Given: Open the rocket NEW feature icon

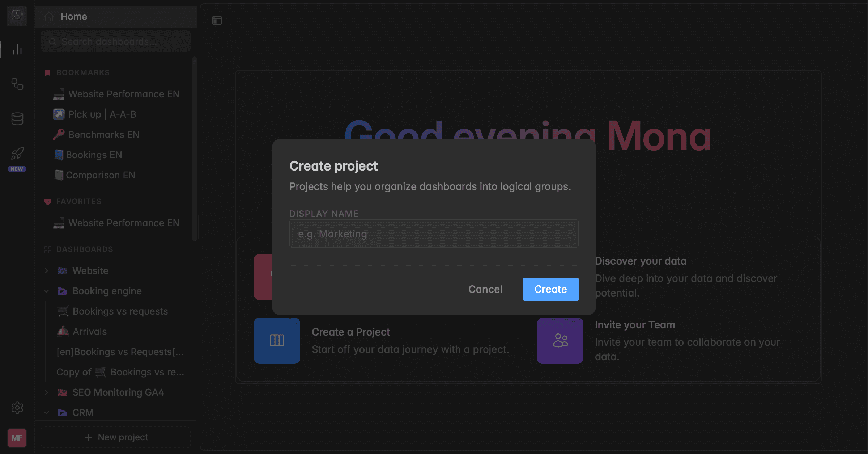Looking at the screenshot, I should click(x=17, y=154).
